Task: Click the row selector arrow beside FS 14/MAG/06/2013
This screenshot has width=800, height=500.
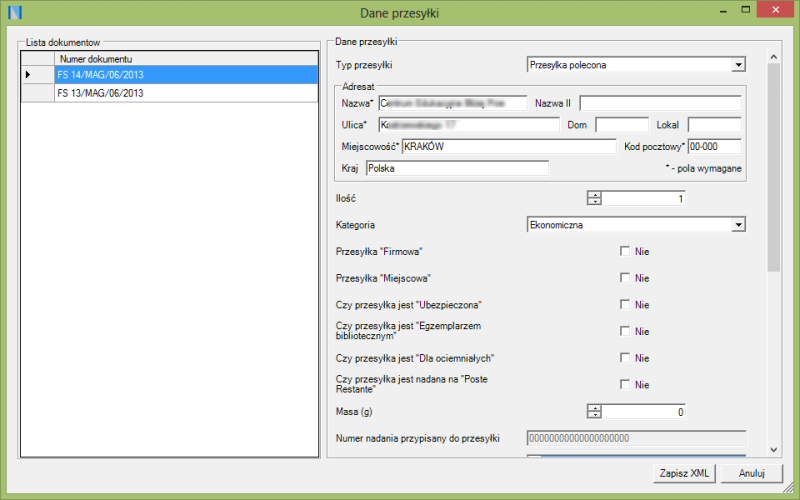Action: pyautogui.click(x=28, y=75)
